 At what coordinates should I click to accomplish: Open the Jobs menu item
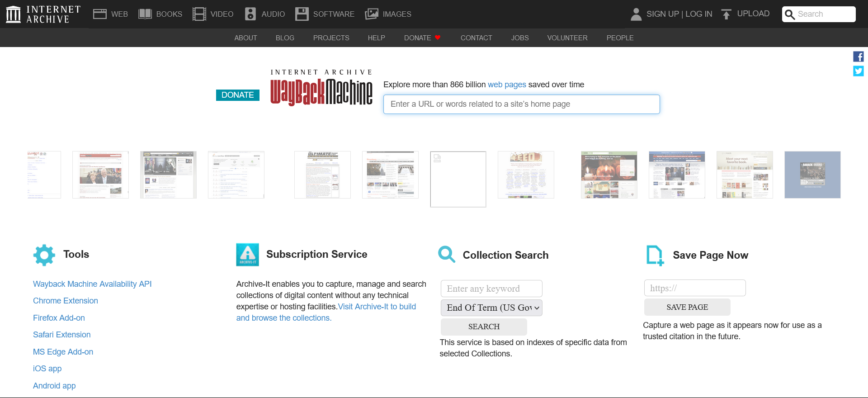pyautogui.click(x=520, y=38)
